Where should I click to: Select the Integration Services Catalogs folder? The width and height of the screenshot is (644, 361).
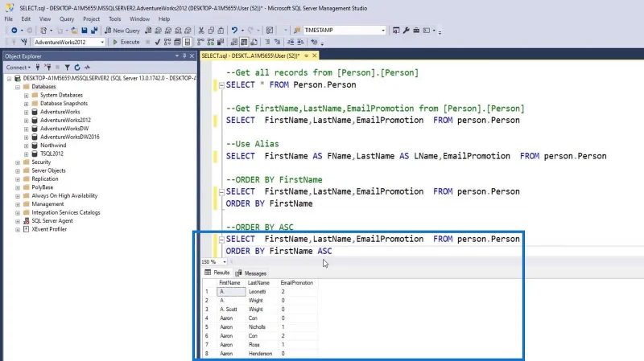tap(66, 212)
